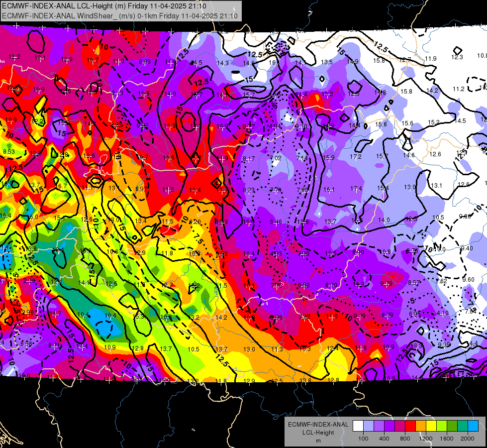Click the grid value 8.71
Screen dimensions: 487x448
click(x=54, y=345)
